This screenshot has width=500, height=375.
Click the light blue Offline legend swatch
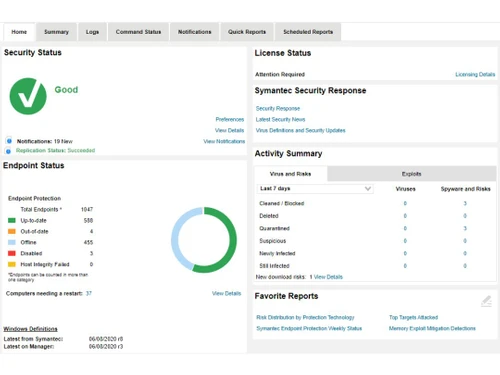pyautogui.click(x=12, y=242)
